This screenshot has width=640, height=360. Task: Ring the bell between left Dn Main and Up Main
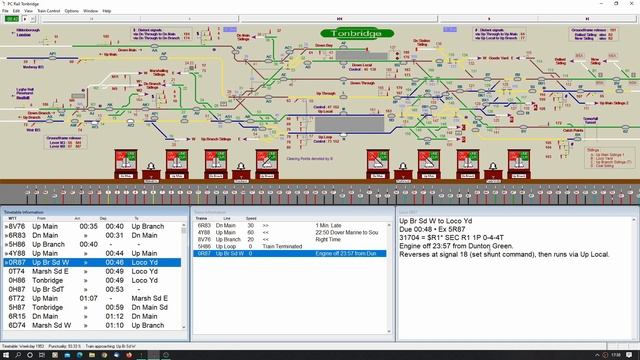(x=151, y=167)
